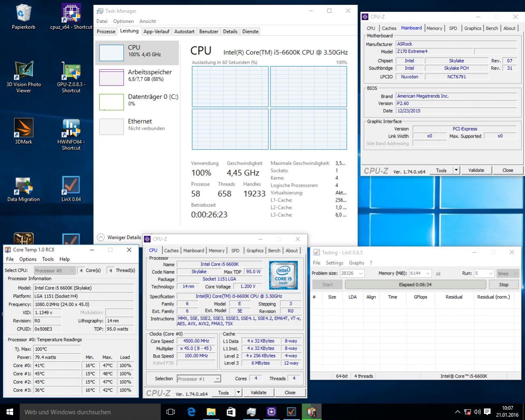525x420 pixels.
Task: Expand Tools dropdown arrow in Mainboard CPU-Z
Action: coord(456,170)
